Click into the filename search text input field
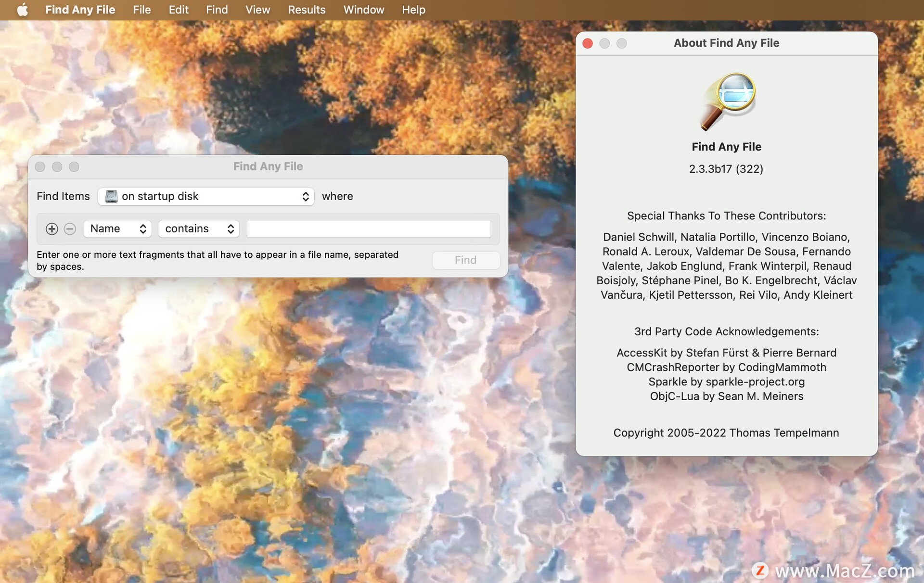924x583 pixels. pyautogui.click(x=369, y=228)
